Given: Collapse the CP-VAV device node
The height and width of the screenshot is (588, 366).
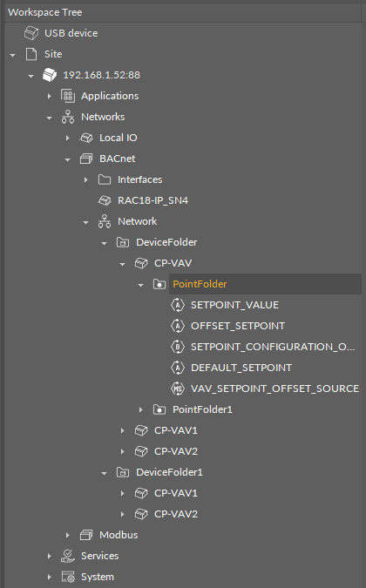Looking at the screenshot, I should pyautogui.click(x=123, y=264).
